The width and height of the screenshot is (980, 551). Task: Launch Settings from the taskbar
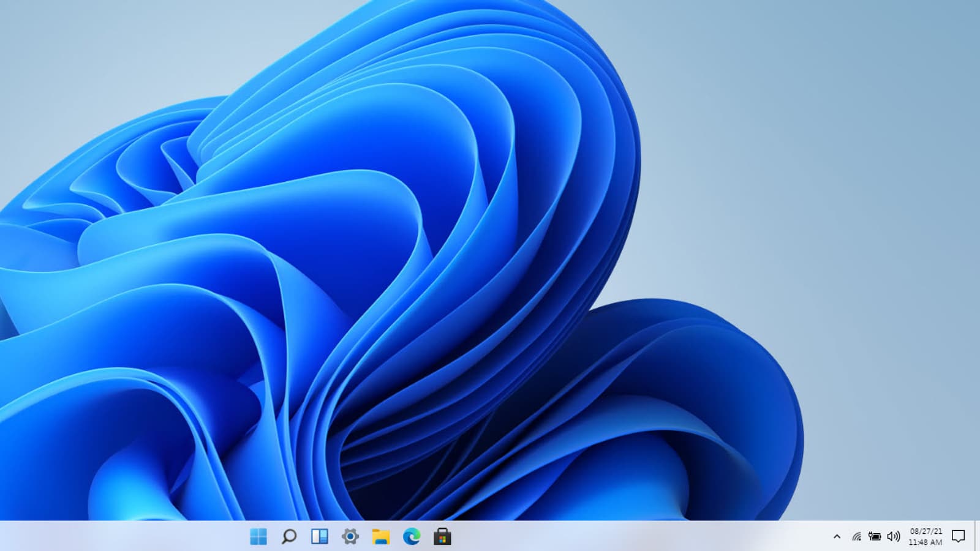350,537
